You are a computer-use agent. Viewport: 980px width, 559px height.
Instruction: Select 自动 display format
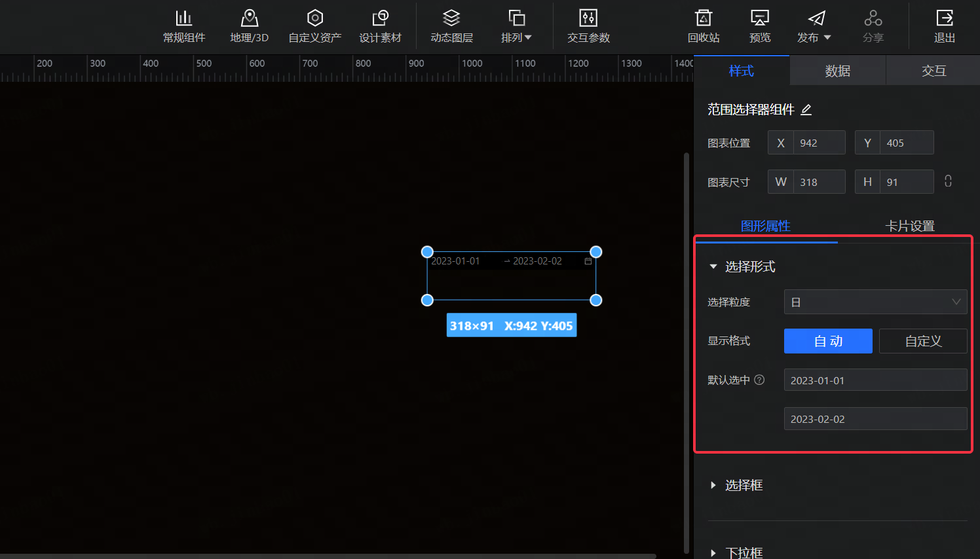(828, 341)
